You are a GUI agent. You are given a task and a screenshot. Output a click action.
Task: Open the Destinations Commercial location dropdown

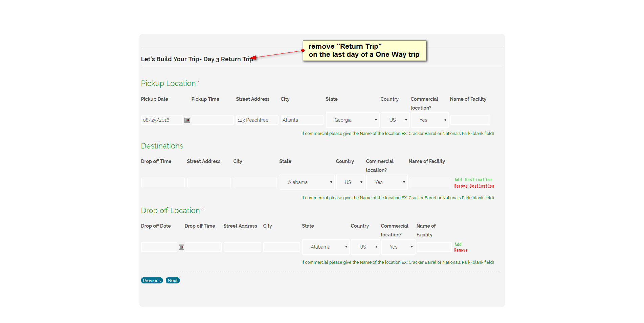point(387,182)
